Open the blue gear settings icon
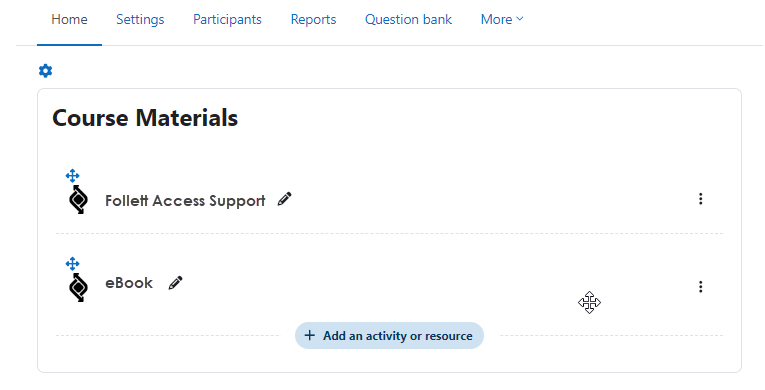The width and height of the screenshot is (765, 390). click(45, 71)
